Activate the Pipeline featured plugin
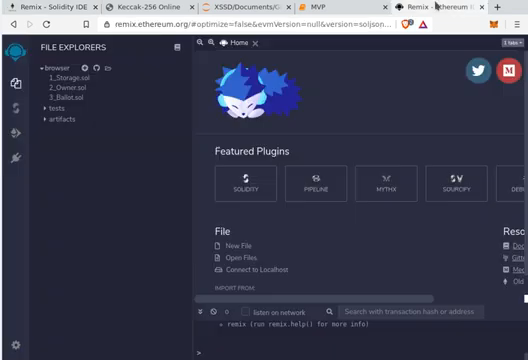The image size is (528, 360). click(316, 184)
